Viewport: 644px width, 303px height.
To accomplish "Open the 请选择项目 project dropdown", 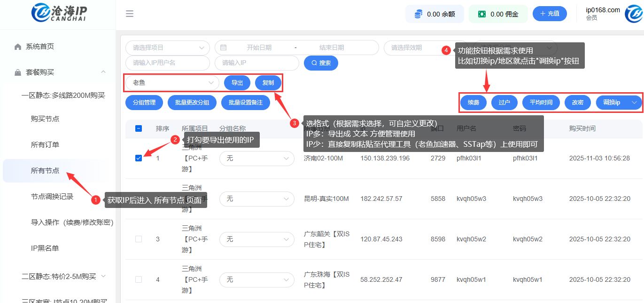I will click(167, 48).
